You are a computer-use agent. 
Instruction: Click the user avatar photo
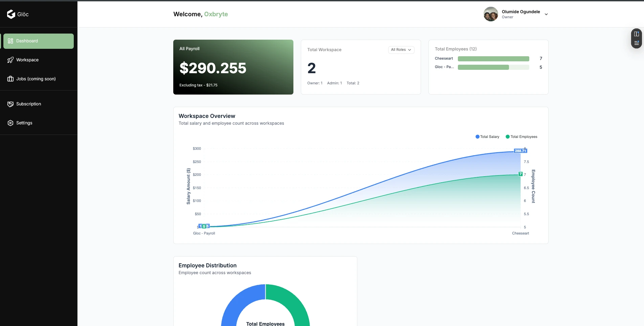click(x=491, y=14)
